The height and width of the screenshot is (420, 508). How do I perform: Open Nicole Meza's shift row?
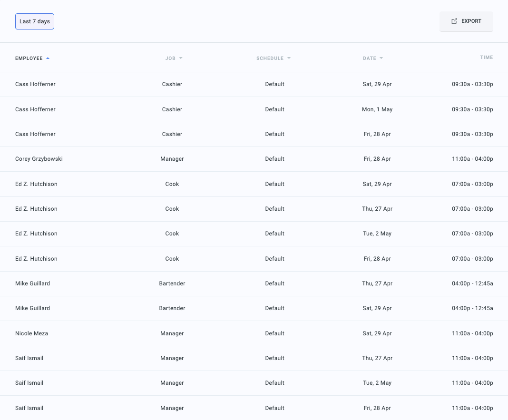(x=31, y=333)
